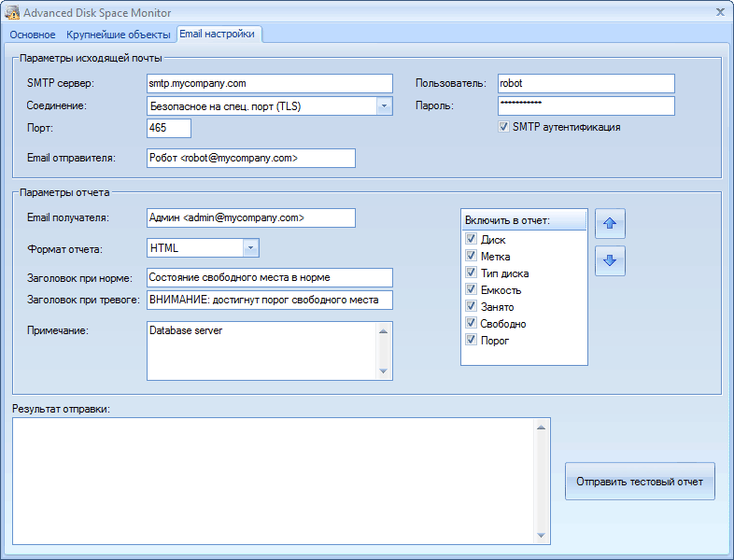The width and height of the screenshot is (734, 560).
Task: Click the move down arrow icon
Action: point(610,260)
